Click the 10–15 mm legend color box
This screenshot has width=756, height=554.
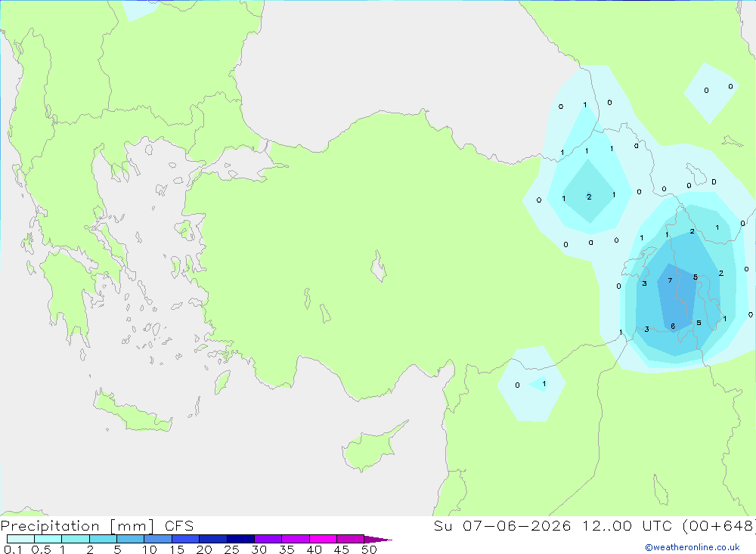click(158, 539)
